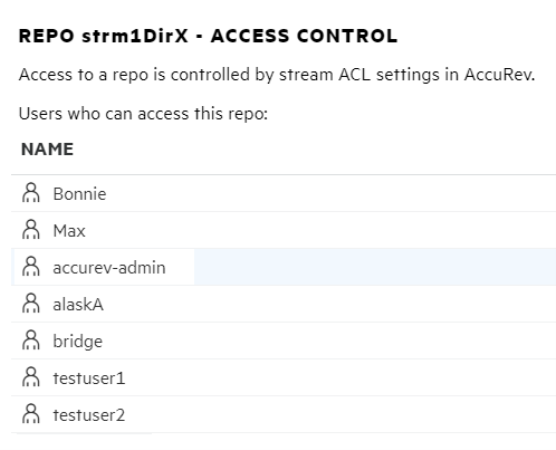Select the bridge user name
This screenshot has height=450, width=556.
tap(78, 341)
